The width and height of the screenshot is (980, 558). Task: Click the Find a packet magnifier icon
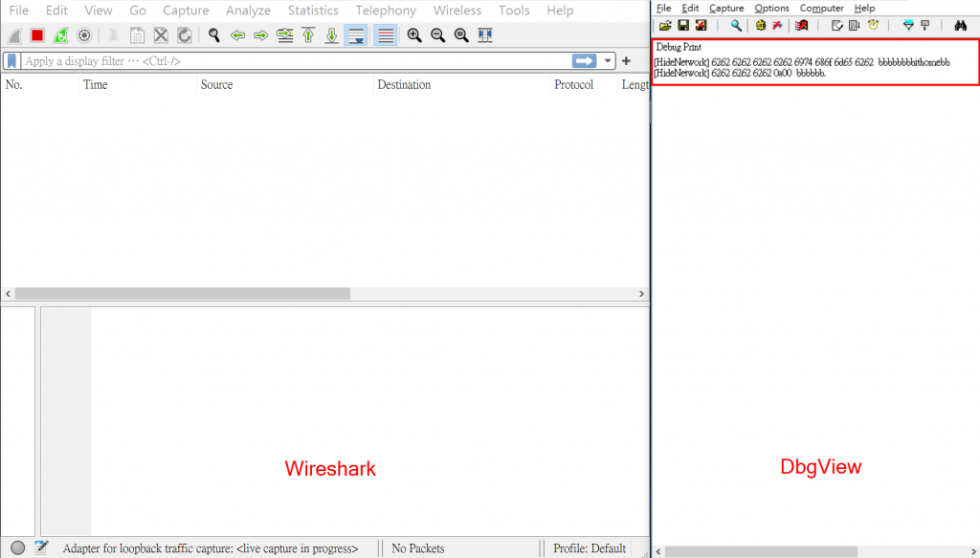coord(213,35)
